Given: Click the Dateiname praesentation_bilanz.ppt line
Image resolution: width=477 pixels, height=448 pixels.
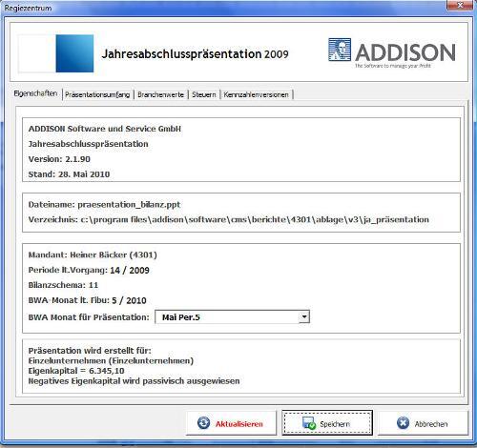Looking at the screenshot, I should [104, 205].
